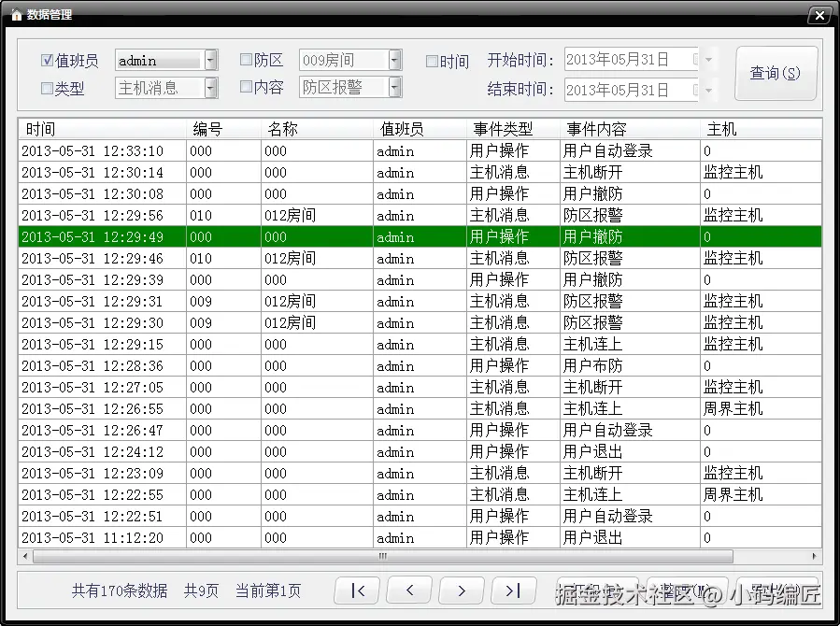Go to the previous page of records
This screenshot has width=840, height=626.
click(x=409, y=590)
